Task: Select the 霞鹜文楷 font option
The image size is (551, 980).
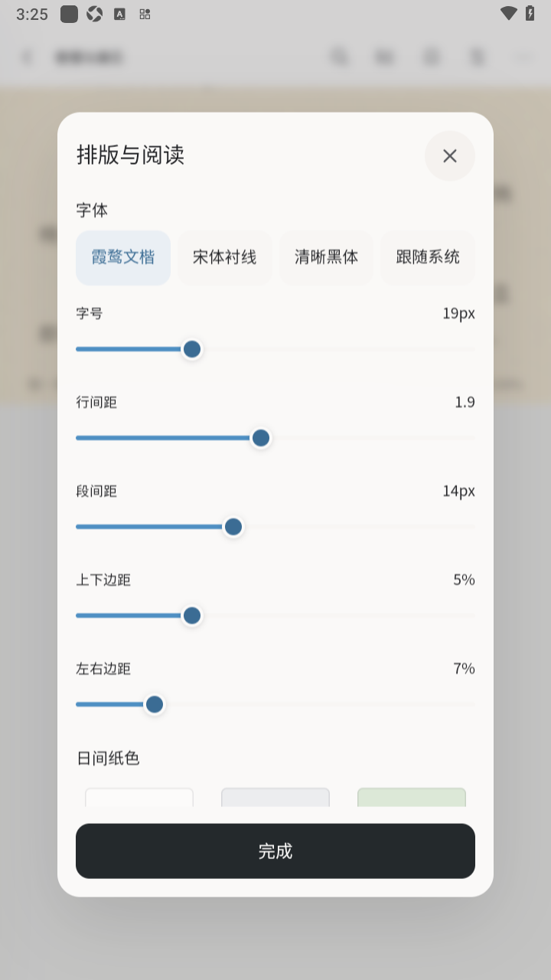Action: pyautogui.click(x=123, y=257)
